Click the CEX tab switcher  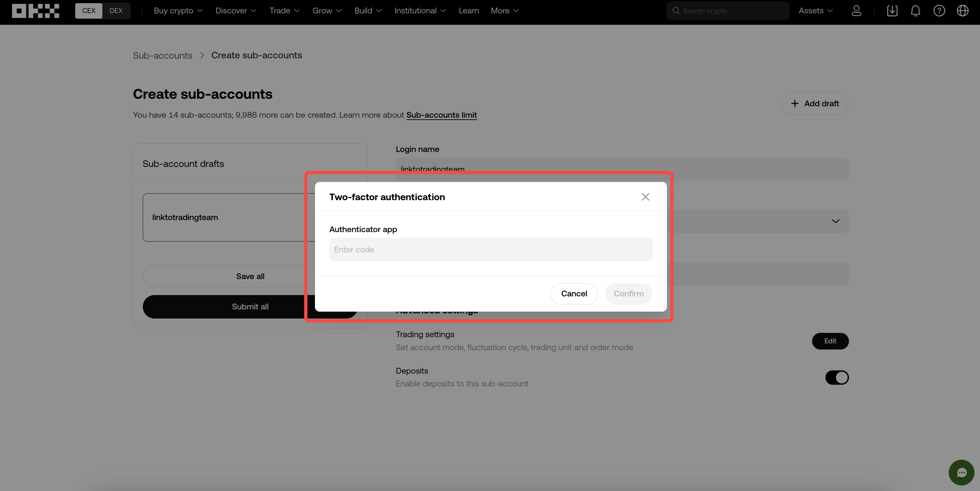pyautogui.click(x=88, y=11)
